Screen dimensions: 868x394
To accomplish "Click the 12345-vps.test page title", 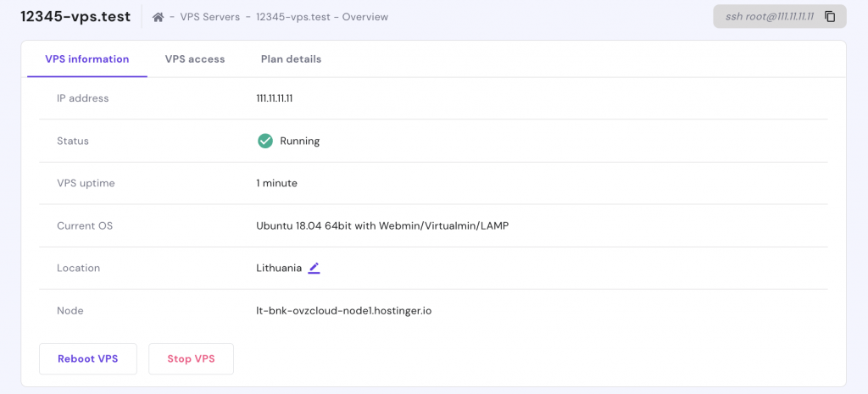I will click(75, 17).
